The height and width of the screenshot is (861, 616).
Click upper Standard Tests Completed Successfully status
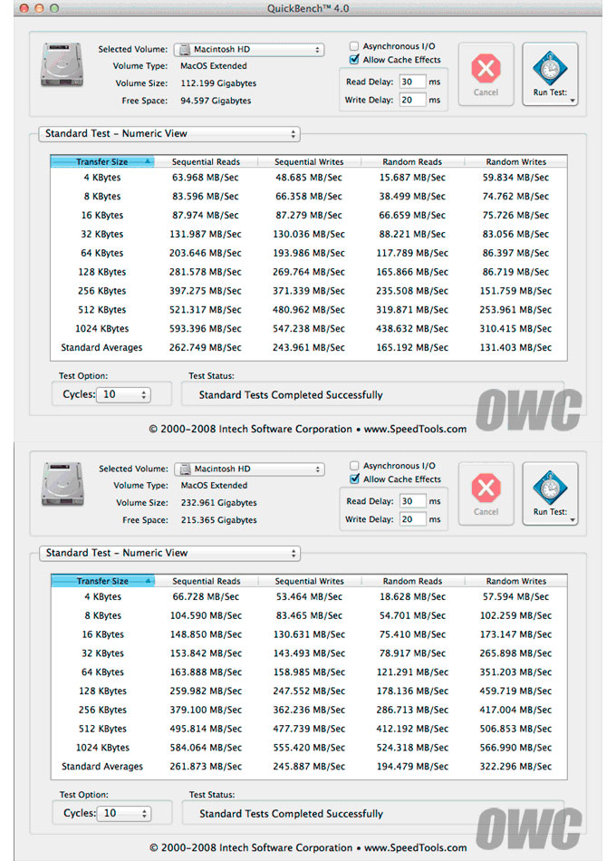point(291,395)
